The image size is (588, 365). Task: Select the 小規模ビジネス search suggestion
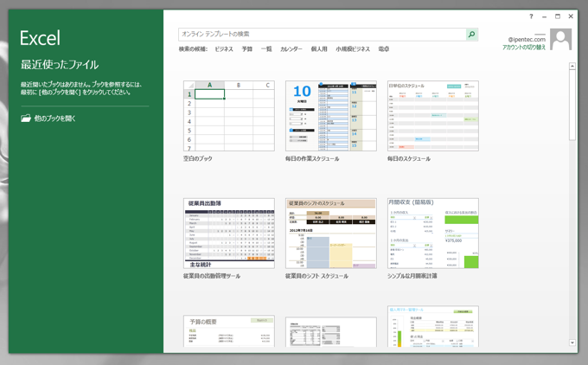pos(353,49)
